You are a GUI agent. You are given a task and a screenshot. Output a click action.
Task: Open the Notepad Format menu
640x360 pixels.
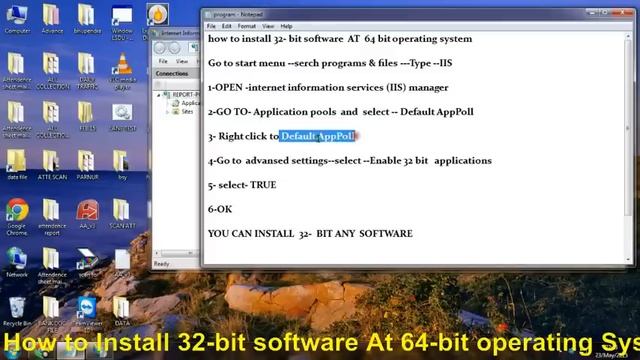tap(247, 26)
